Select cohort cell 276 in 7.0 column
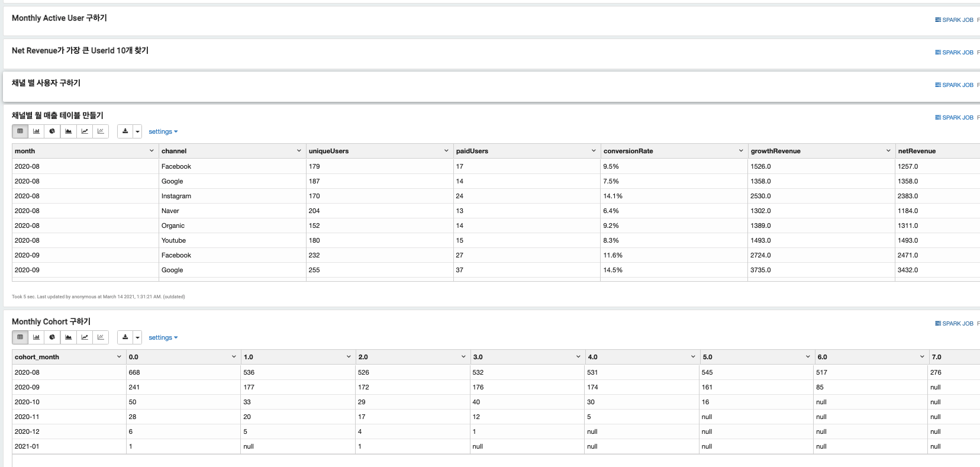Image resolution: width=980 pixels, height=467 pixels. (954, 372)
